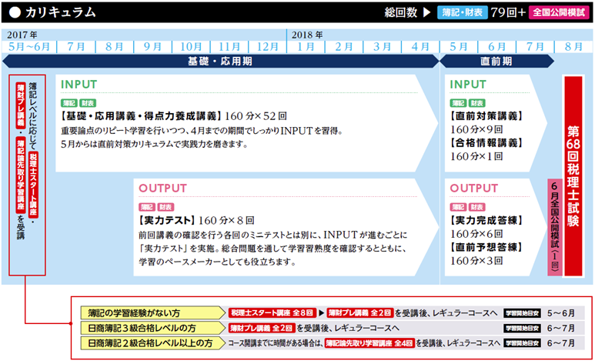Image resolution: width=595 pixels, height=364 pixels.
Task: Click the 1月 month under 2018年
Action: pyautogui.click(x=306, y=46)
